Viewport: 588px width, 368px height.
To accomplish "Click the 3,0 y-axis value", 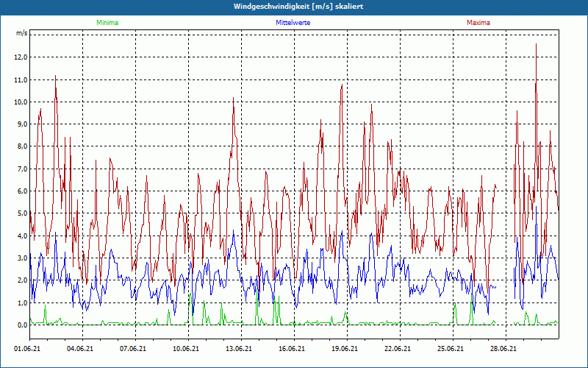I will click(23, 258).
